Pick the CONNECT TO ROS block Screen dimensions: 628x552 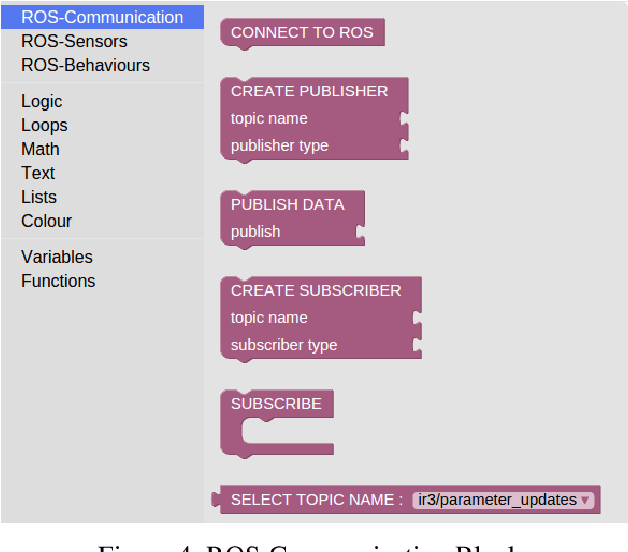[x=302, y=33]
